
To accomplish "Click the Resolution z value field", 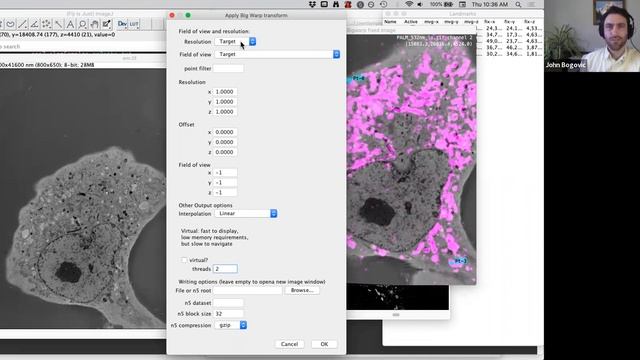I will [225, 112].
